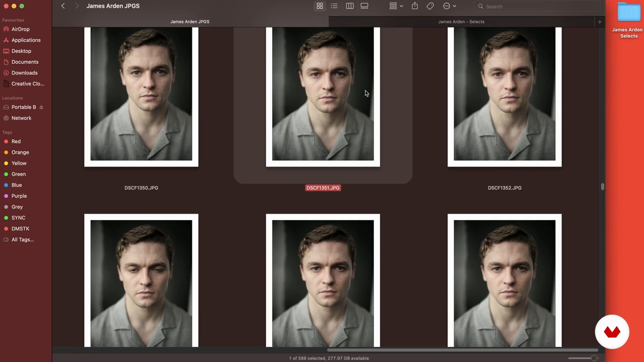Click the James Arden JPGS window title

[x=113, y=6]
